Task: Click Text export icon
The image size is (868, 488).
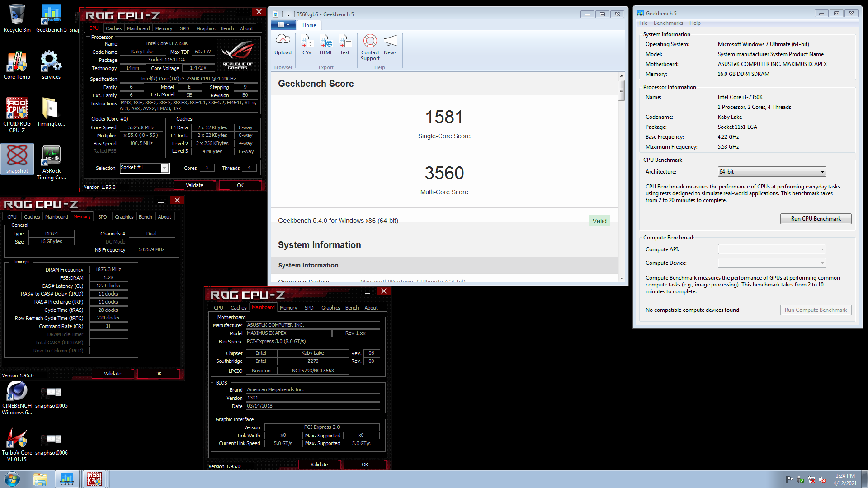Action: coord(345,45)
